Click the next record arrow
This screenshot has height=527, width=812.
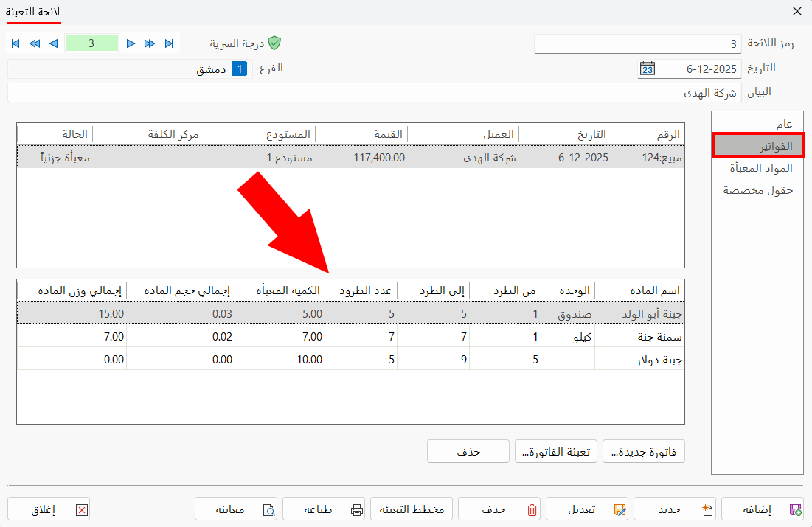click(131, 43)
